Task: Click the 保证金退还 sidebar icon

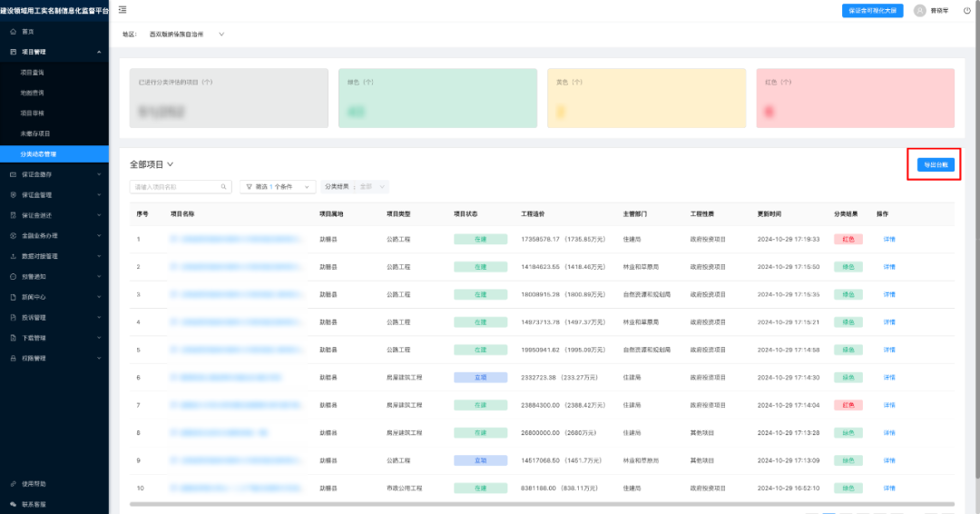Action: pos(13,215)
